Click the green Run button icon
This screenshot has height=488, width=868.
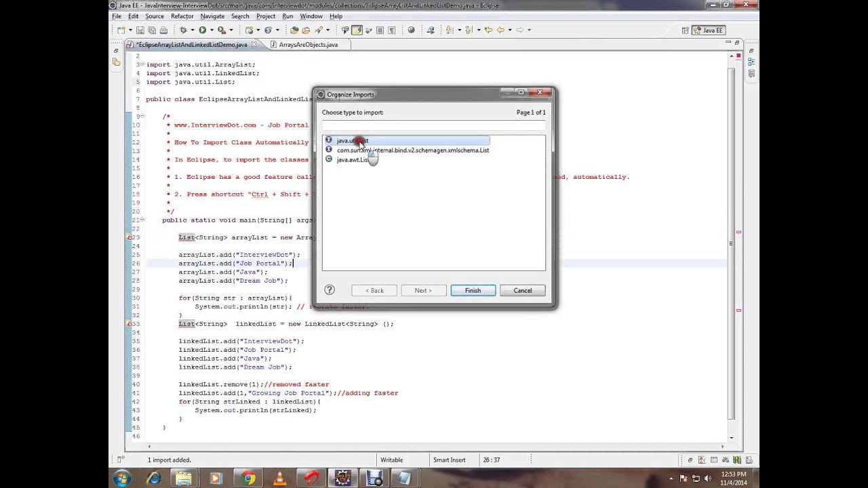coord(202,30)
